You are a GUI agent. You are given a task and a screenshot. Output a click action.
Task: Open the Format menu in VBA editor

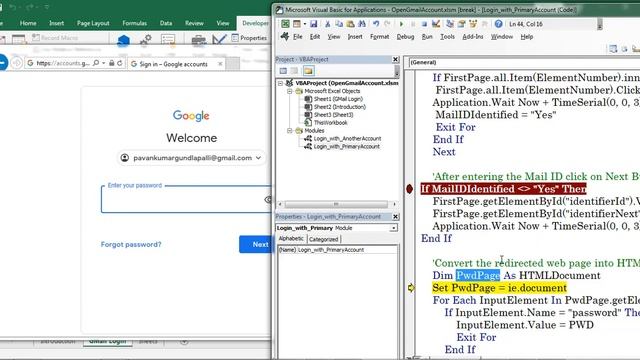379,37
